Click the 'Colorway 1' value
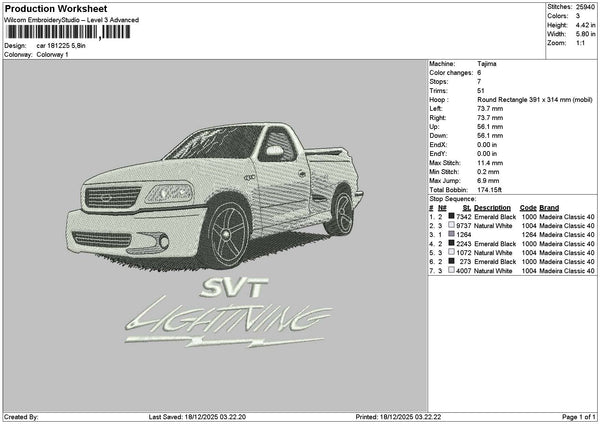The height and width of the screenshot is (424, 600). click(x=52, y=55)
